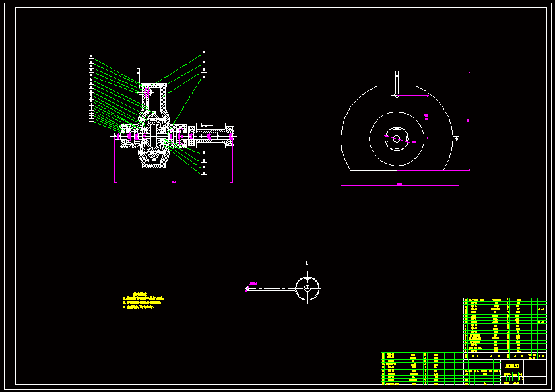Screen dimensions: 555x392
Task: Select the last line of technical notes
Action: [139, 307]
